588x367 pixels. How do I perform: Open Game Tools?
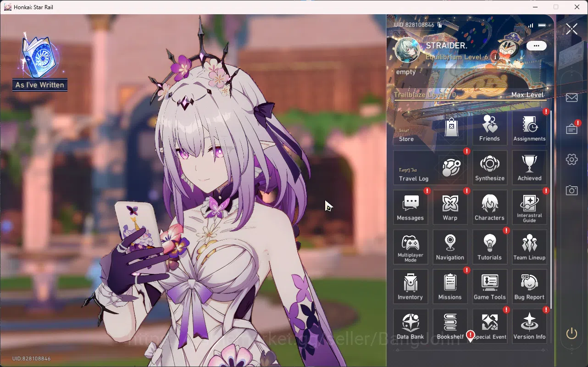[x=489, y=286]
